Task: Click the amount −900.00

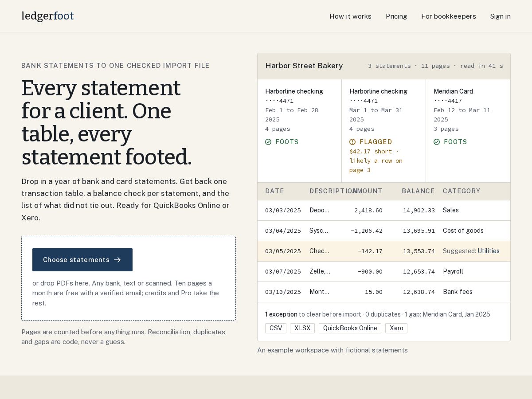Action: [x=370, y=272]
